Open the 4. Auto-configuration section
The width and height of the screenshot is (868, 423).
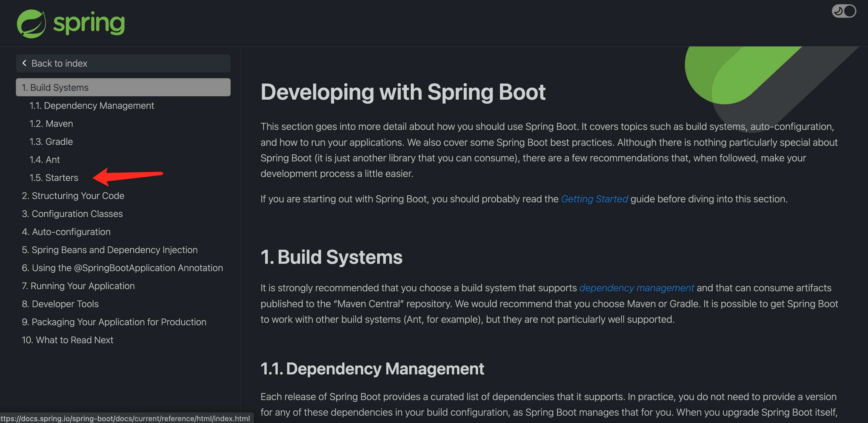click(66, 232)
